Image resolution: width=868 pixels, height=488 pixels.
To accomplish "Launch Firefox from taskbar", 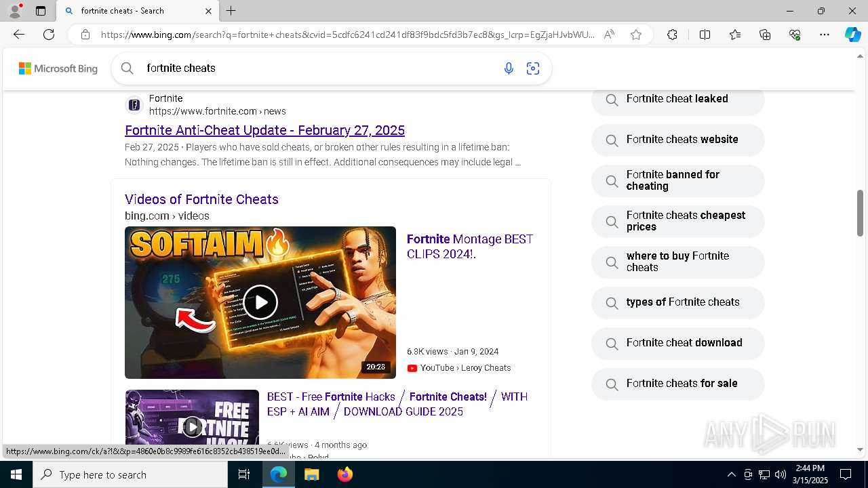I will (x=345, y=474).
